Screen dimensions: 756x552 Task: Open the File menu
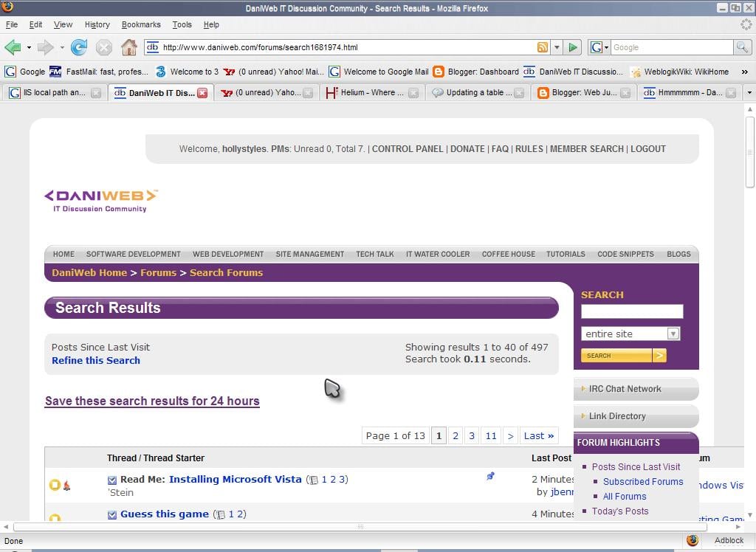(12, 24)
